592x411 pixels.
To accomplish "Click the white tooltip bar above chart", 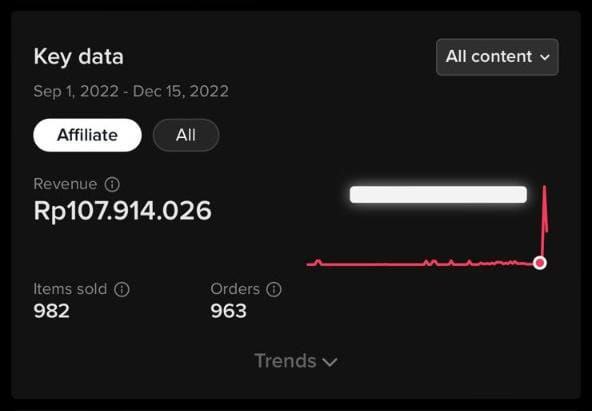I will pos(438,194).
